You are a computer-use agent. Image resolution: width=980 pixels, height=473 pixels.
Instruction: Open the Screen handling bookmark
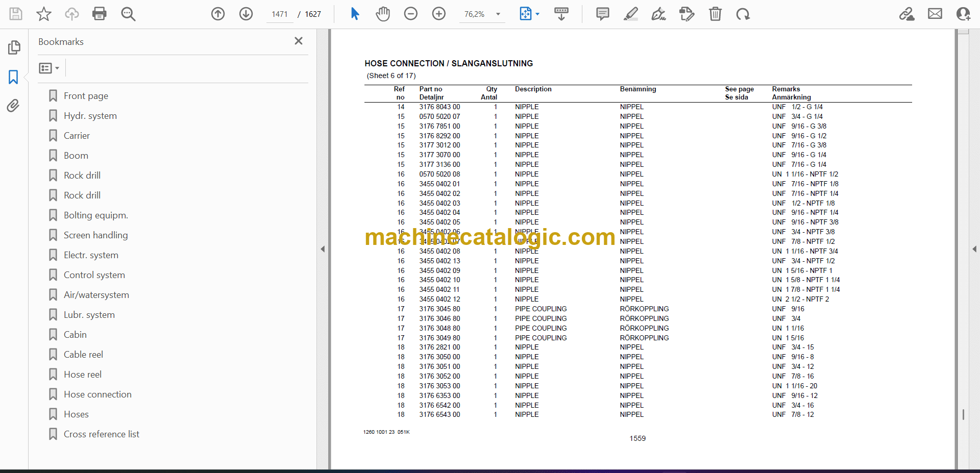point(95,235)
